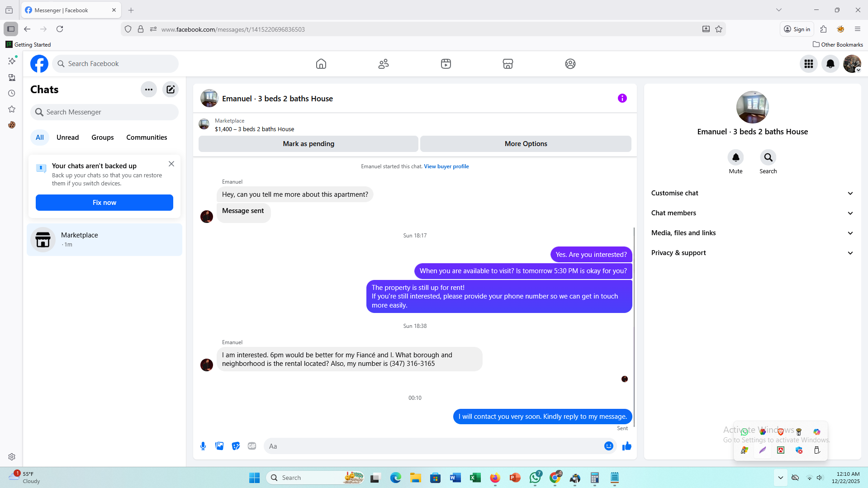Open Excel from the taskbar
Viewport: 868px width, 488px height.
point(475,478)
